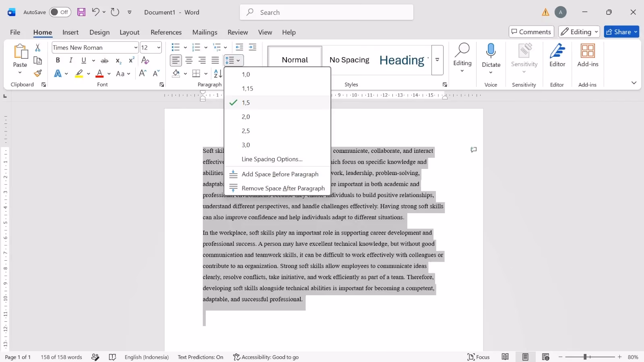Grow font size with A up icon
The image size is (644, 362).
point(142,73)
